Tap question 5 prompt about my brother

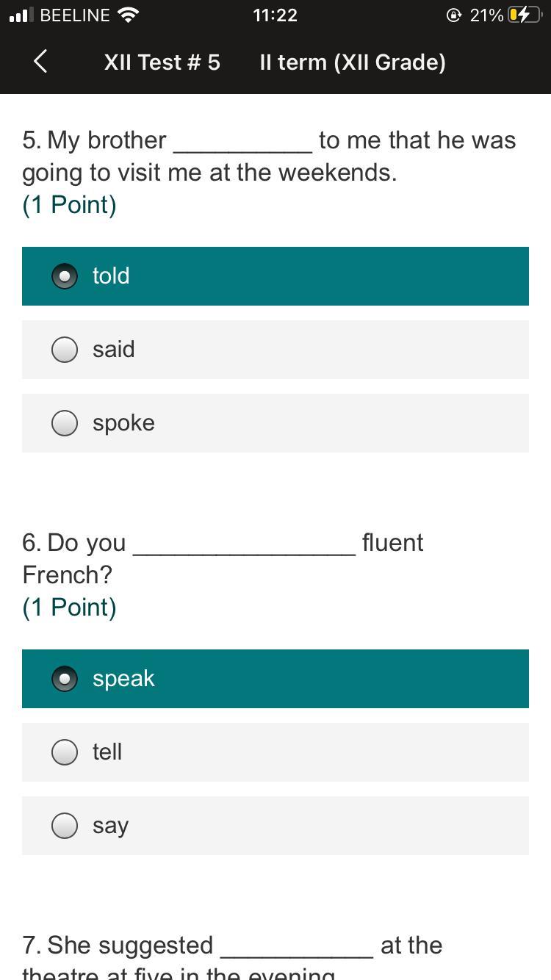[x=269, y=156]
